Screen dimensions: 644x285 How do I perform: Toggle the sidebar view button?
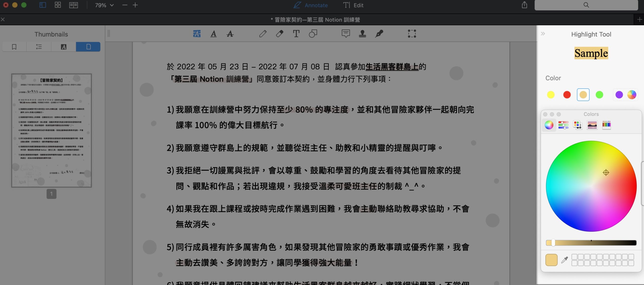[x=43, y=5]
